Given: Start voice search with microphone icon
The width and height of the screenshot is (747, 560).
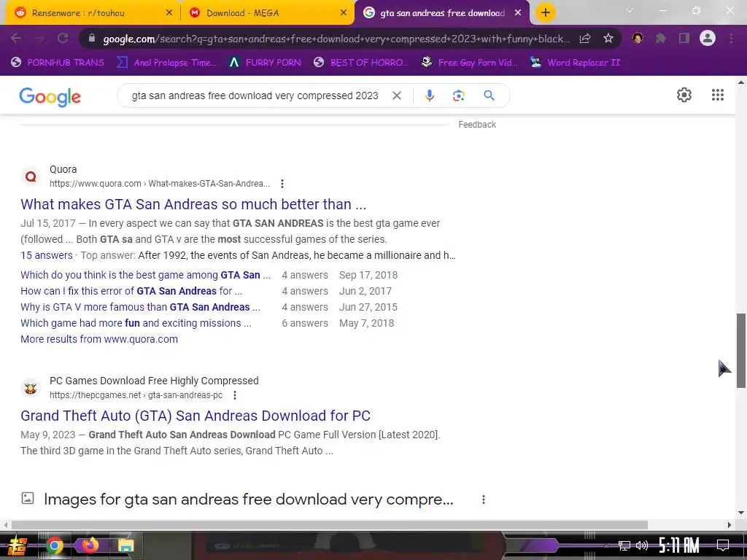Looking at the screenshot, I should (429, 96).
